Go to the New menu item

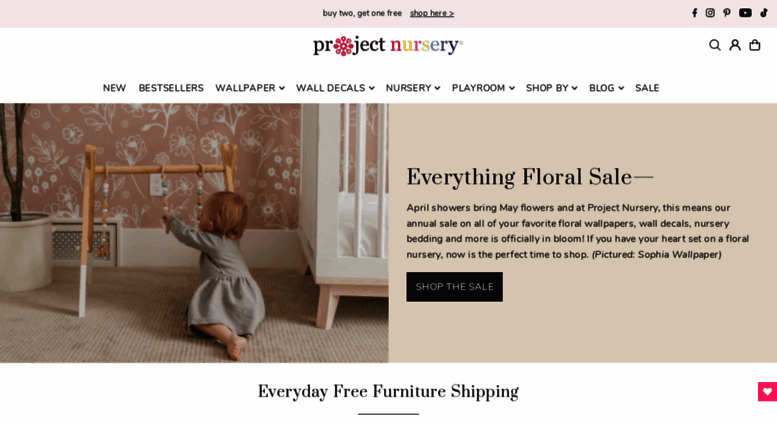coord(114,88)
